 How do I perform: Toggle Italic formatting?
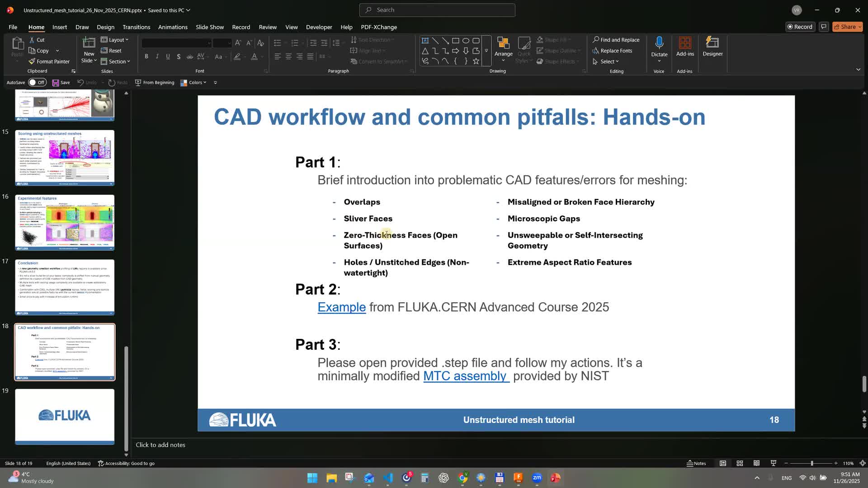pos(157,56)
